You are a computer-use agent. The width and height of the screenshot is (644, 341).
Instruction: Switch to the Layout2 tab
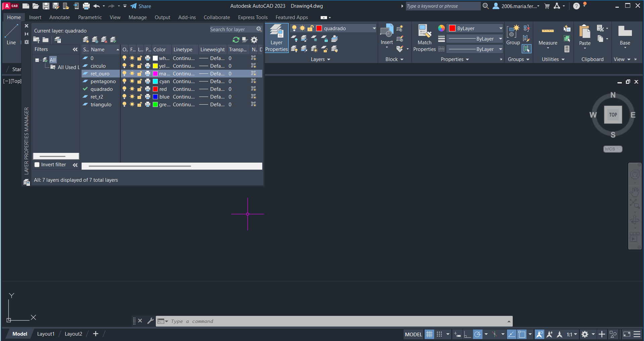[x=73, y=334]
